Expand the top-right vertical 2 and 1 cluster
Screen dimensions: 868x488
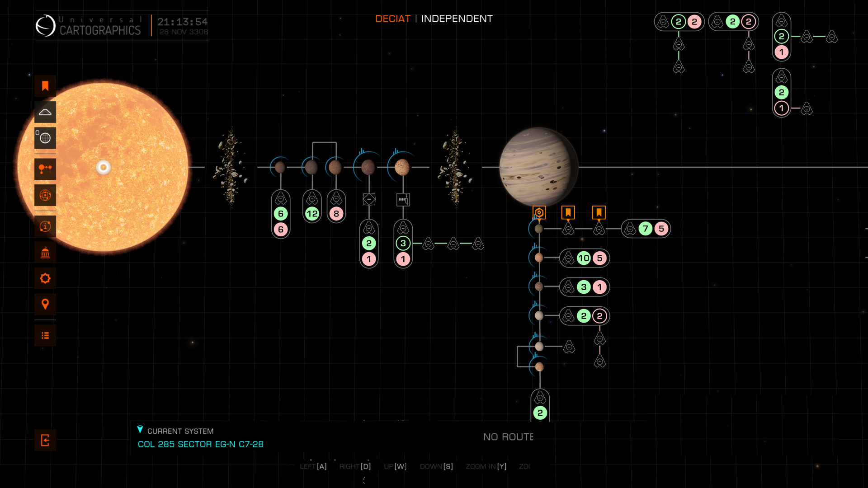click(x=782, y=37)
